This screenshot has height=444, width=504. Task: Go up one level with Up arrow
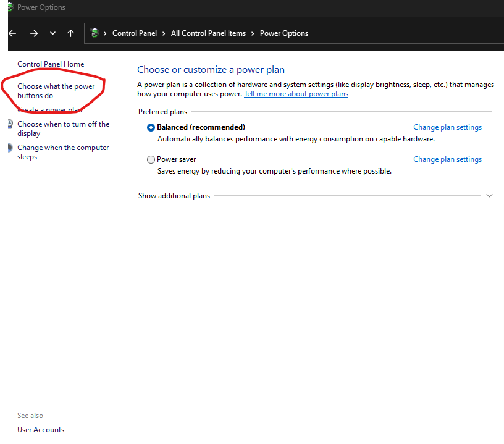[x=70, y=33]
